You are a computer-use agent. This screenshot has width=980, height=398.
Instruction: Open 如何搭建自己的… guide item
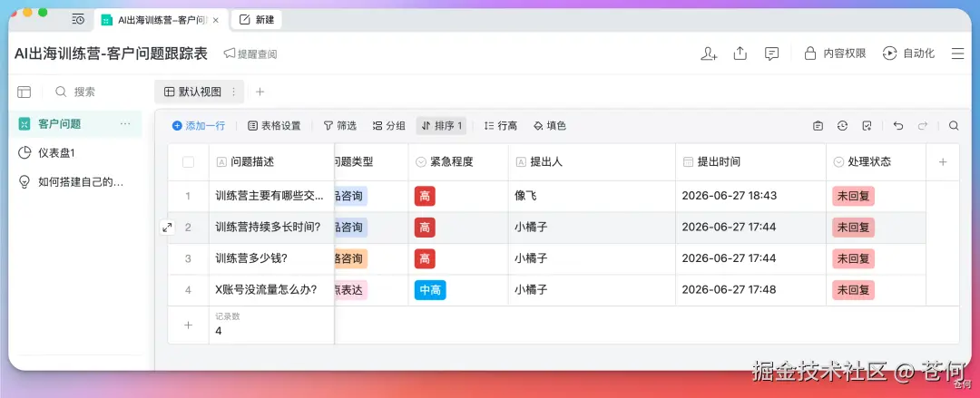click(75, 182)
